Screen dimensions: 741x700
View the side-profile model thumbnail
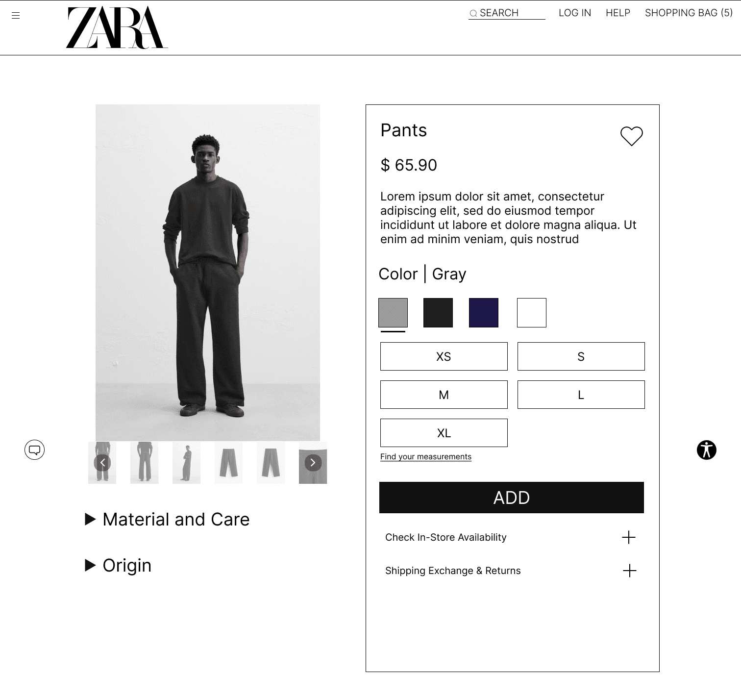click(x=186, y=463)
